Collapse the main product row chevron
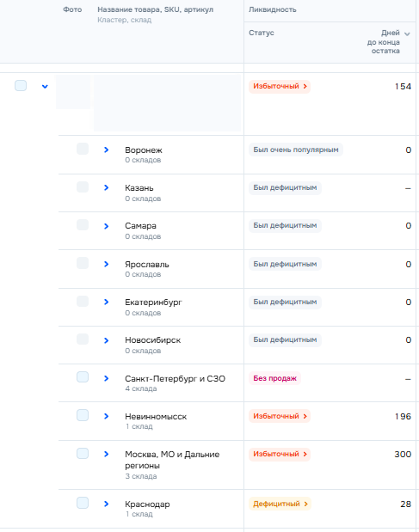Screen dimensions: 419x532 coord(45,87)
